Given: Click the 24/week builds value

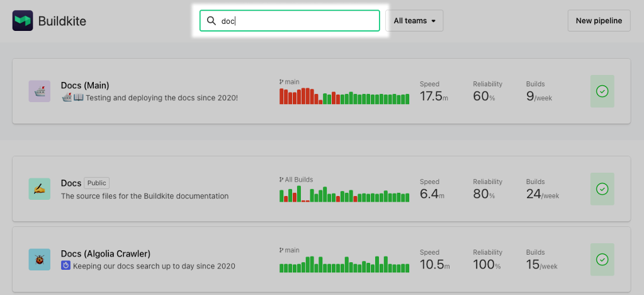Looking at the screenshot, I should pyautogui.click(x=543, y=194).
